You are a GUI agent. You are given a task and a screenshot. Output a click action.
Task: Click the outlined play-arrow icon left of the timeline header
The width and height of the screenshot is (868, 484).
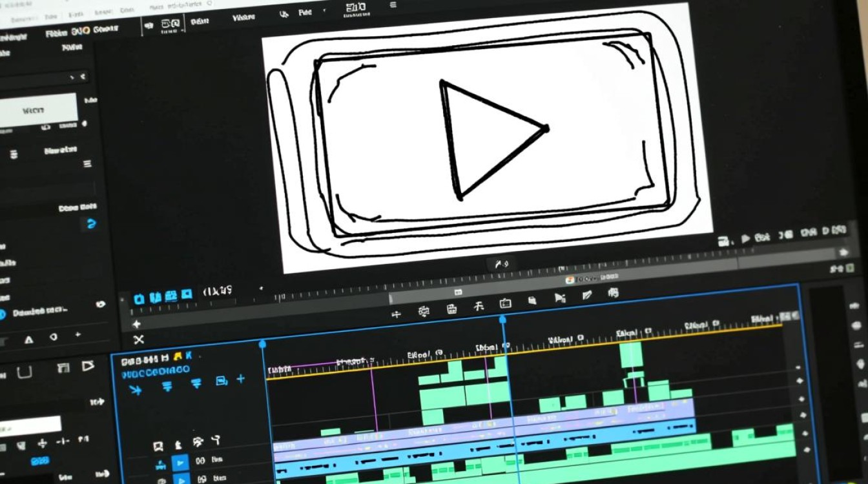click(87, 367)
